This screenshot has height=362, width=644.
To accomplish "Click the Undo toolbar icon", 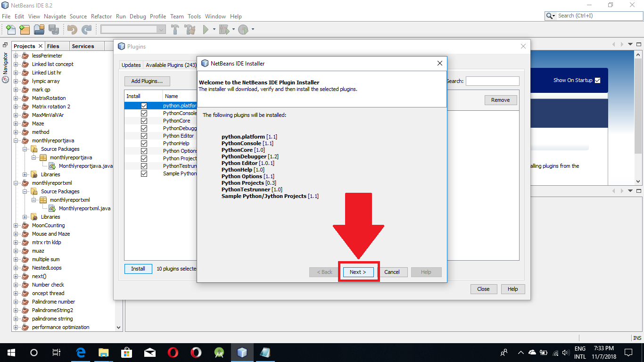I will coord(72,30).
